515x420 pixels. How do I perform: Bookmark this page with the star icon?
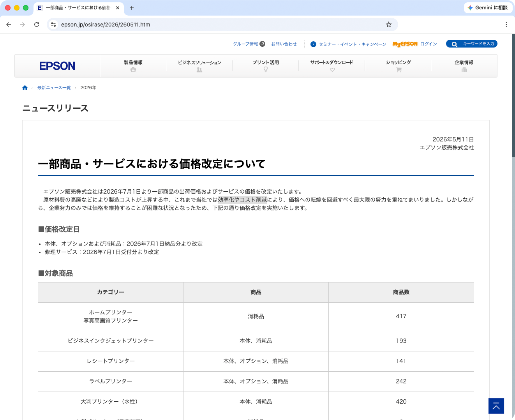[x=389, y=25]
